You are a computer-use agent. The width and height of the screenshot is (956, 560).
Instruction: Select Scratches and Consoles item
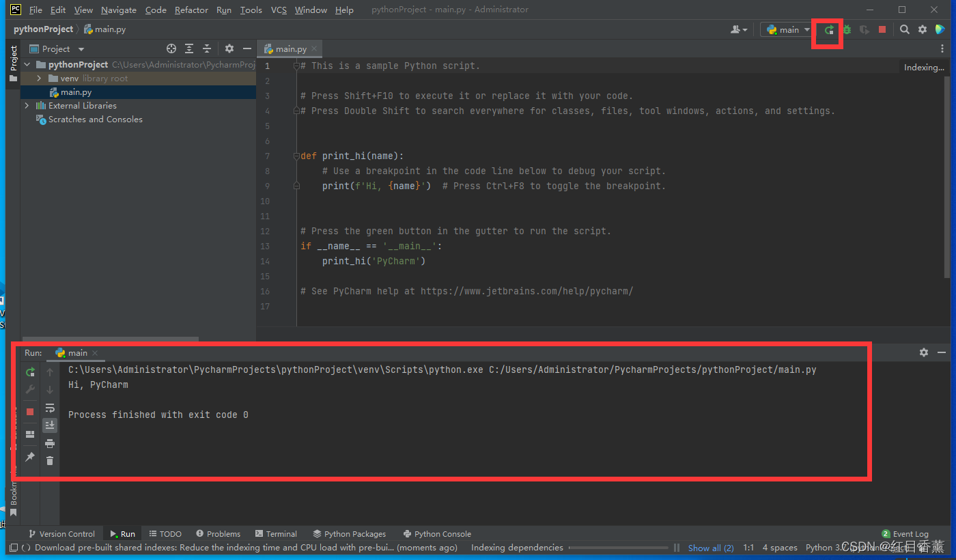tap(95, 120)
